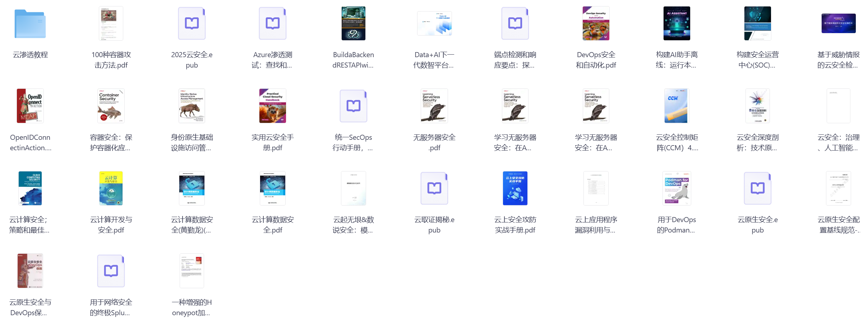The height and width of the screenshot is (322, 868).
Task: Open the 云安全：治理、人工智能 file thumbnail
Action: 839,106
